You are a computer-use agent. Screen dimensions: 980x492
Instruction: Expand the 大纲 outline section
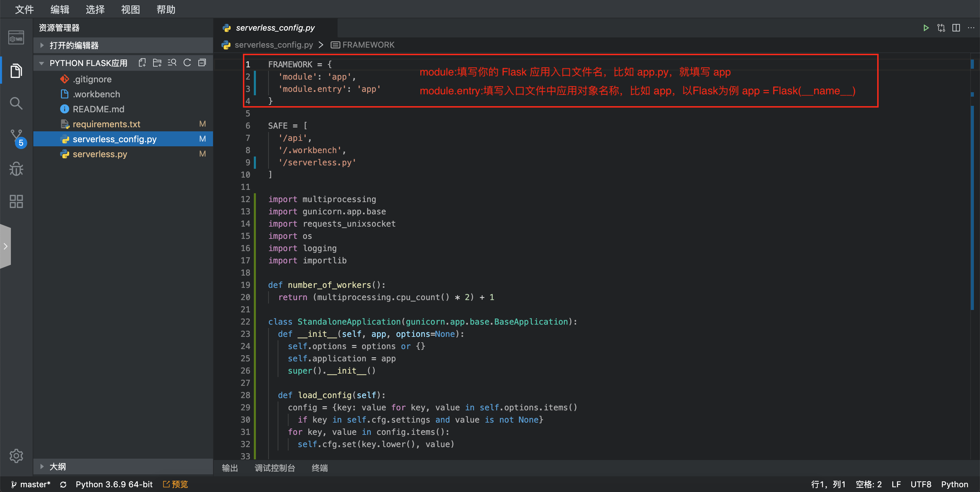pyautogui.click(x=58, y=466)
